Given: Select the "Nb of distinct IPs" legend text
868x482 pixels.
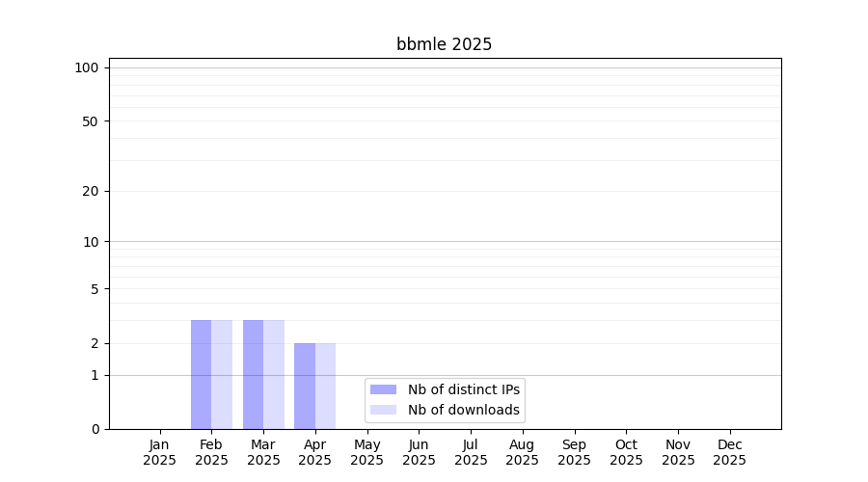Looking at the screenshot, I should click(x=463, y=389).
